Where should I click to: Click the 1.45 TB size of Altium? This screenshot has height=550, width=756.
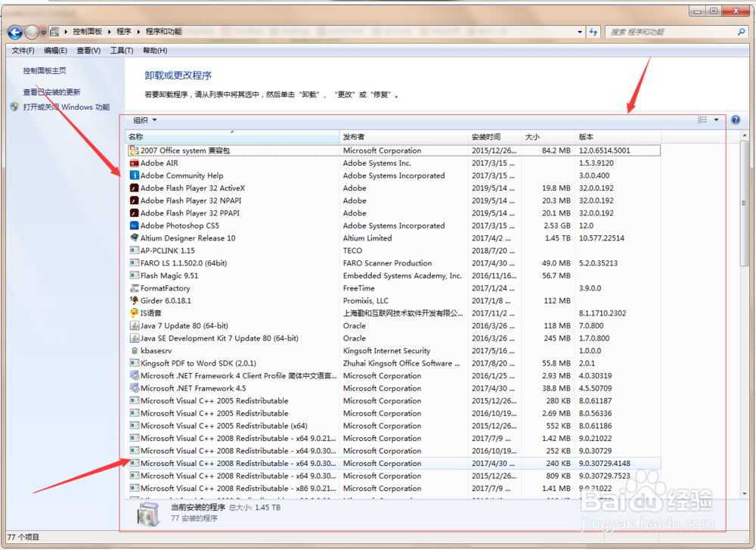point(558,238)
